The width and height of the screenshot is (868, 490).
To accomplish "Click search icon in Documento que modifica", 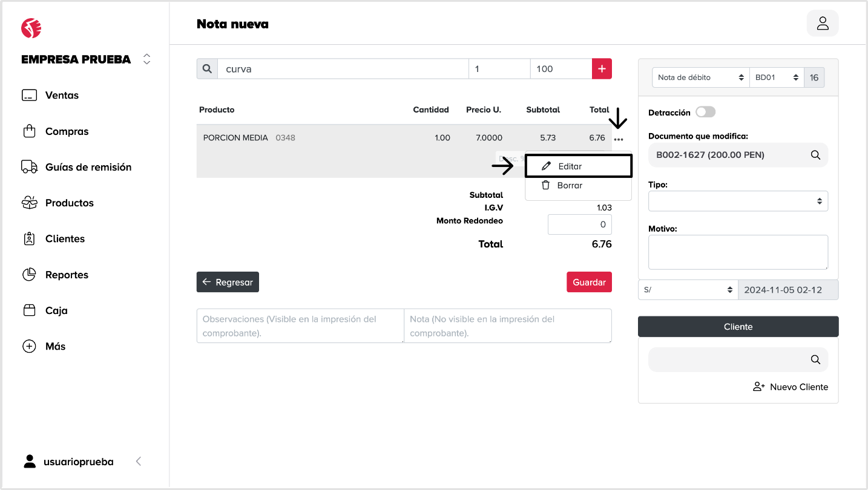I will tap(815, 155).
